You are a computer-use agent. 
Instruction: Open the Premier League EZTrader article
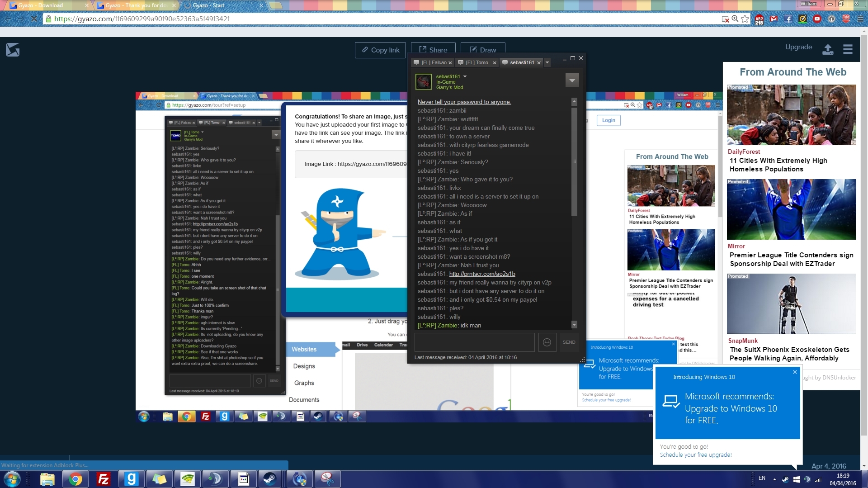click(791, 259)
